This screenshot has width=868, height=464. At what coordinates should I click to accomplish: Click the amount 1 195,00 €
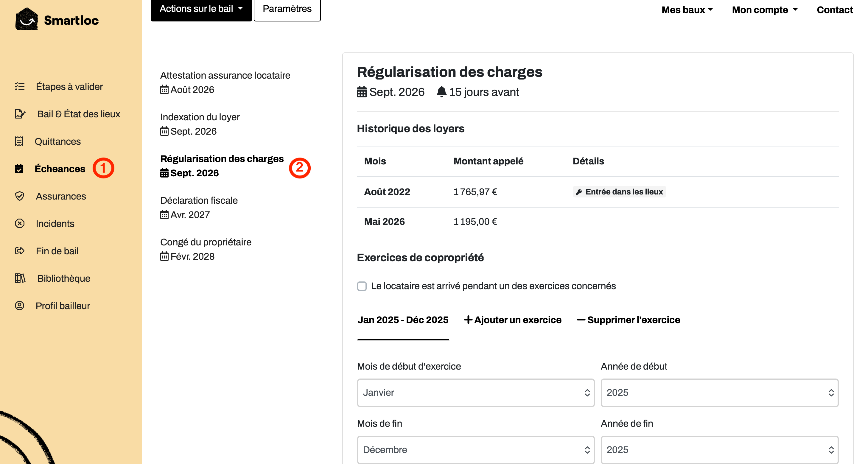[475, 222]
